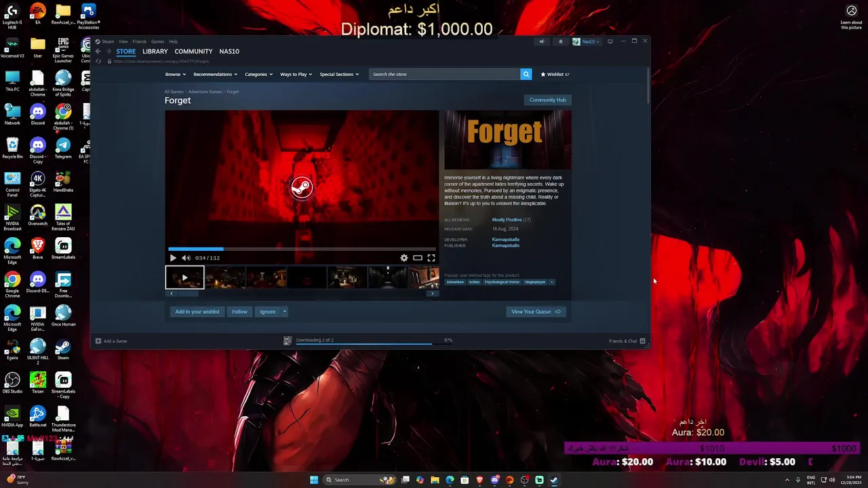Open Discord desktop shortcut
The image size is (868, 488).
tap(37, 115)
